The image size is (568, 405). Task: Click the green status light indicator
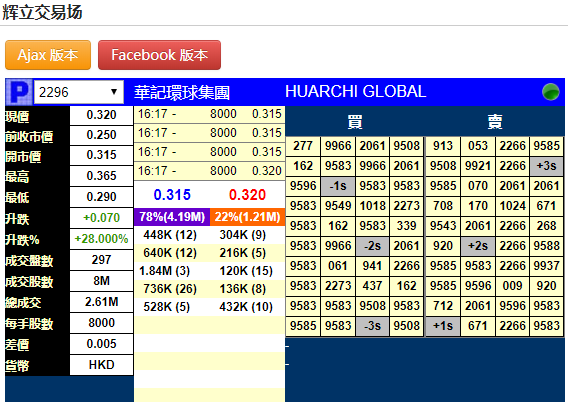click(551, 92)
